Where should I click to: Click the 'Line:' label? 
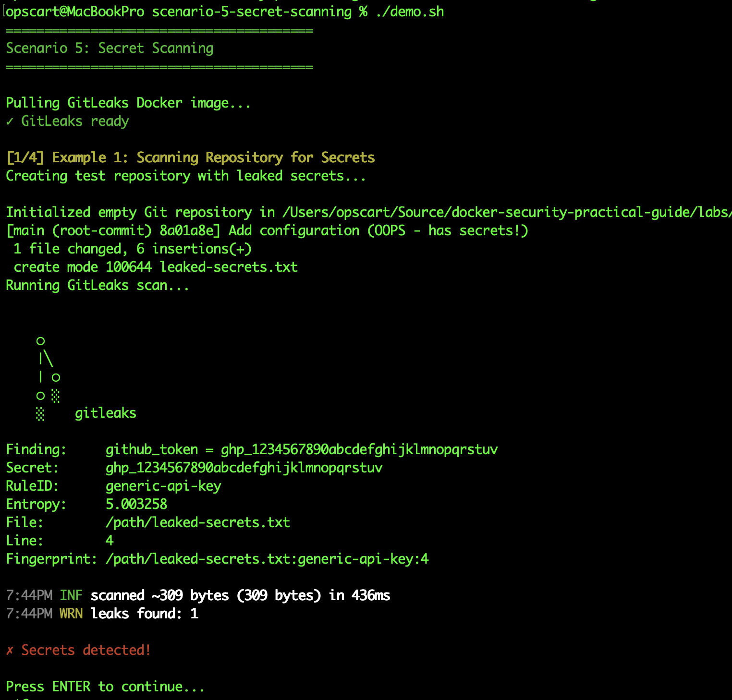click(24, 541)
